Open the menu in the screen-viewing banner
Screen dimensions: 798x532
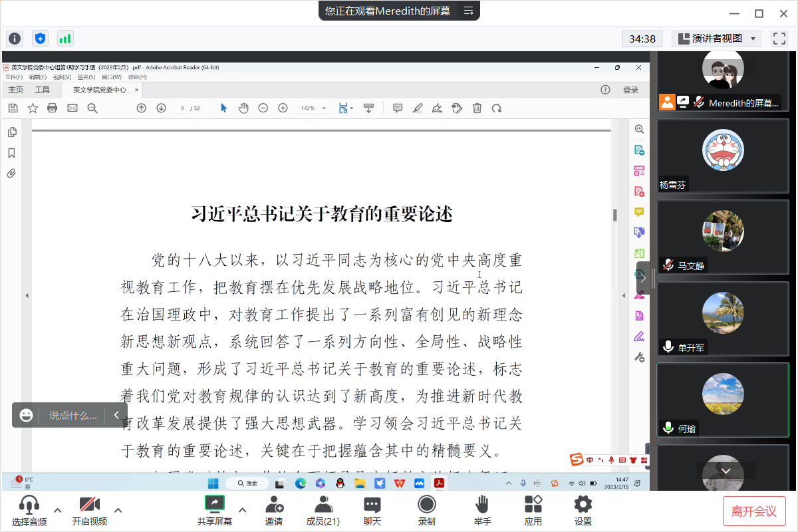coord(468,11)
